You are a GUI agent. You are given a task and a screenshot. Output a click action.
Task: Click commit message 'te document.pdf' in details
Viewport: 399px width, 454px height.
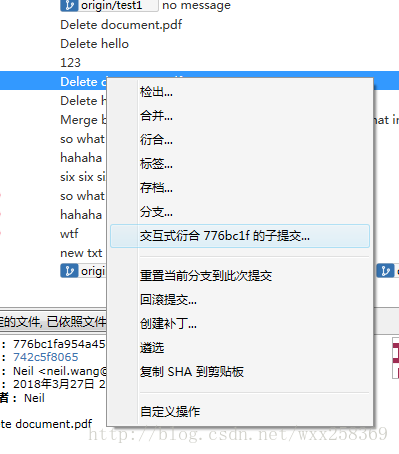tap(46, 424)
